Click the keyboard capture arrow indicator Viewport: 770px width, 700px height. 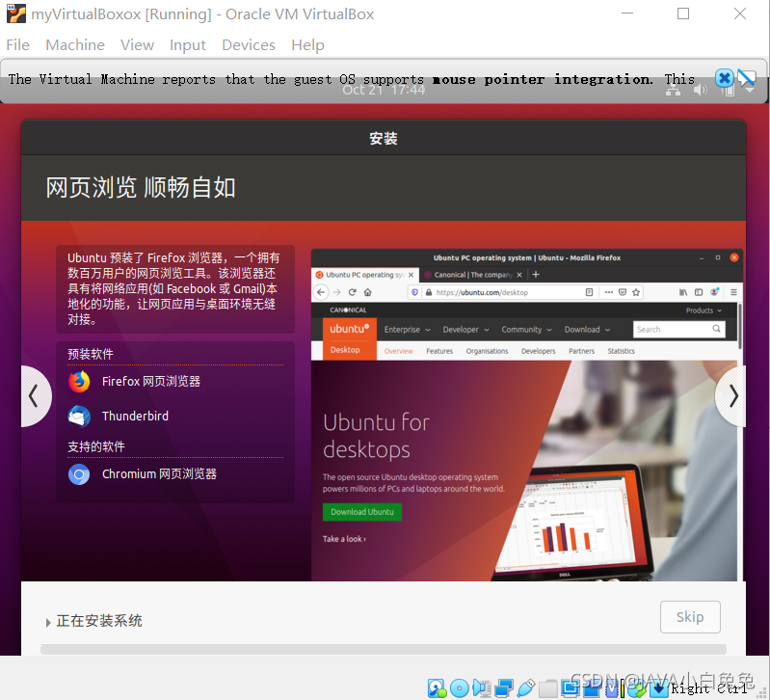point(658,688)
